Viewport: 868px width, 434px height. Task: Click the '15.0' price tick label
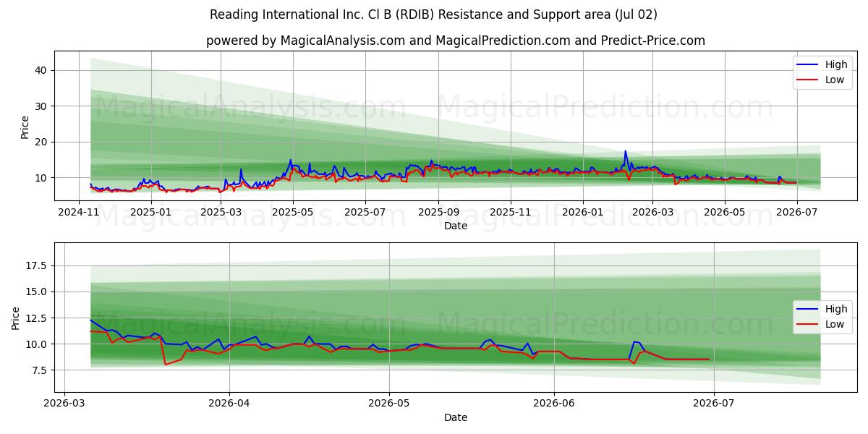click(x=38, y=292)
